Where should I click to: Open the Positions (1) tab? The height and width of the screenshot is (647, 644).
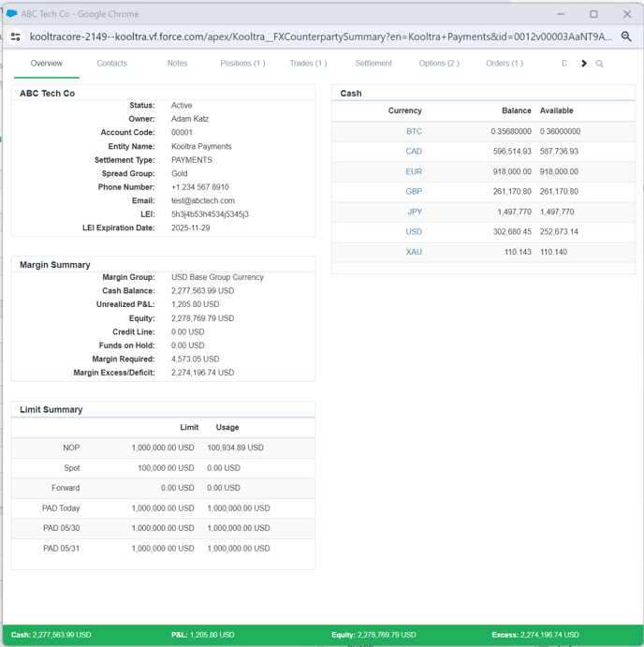[x=242, y=64]
